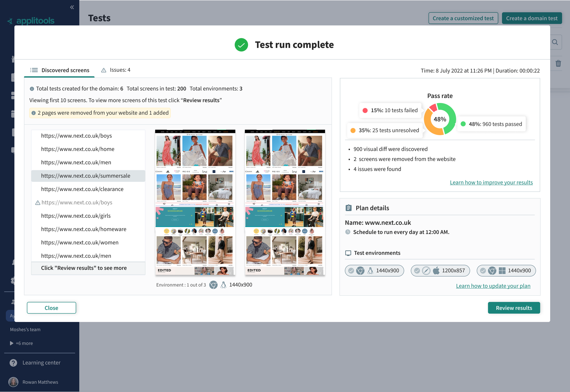Click the Safari icon in the 1200x857 chip
The width and height of the screenshot is (570, 392).
pos(426,271)
